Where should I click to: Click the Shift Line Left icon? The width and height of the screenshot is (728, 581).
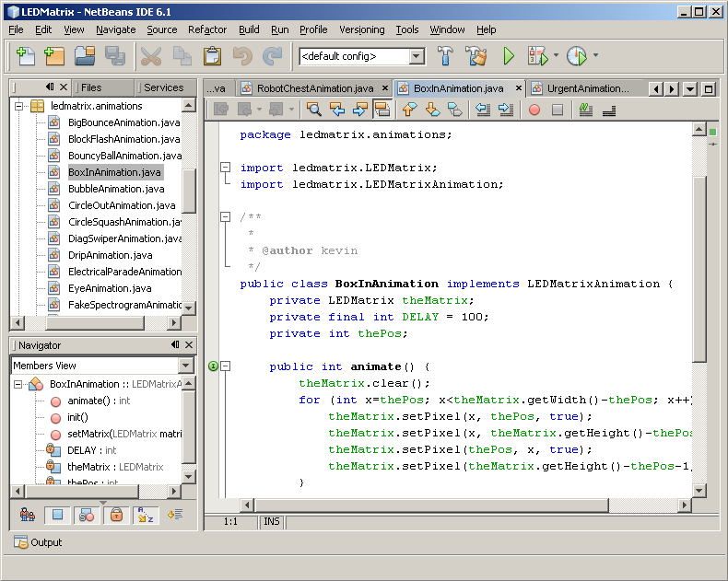(483, 110)
